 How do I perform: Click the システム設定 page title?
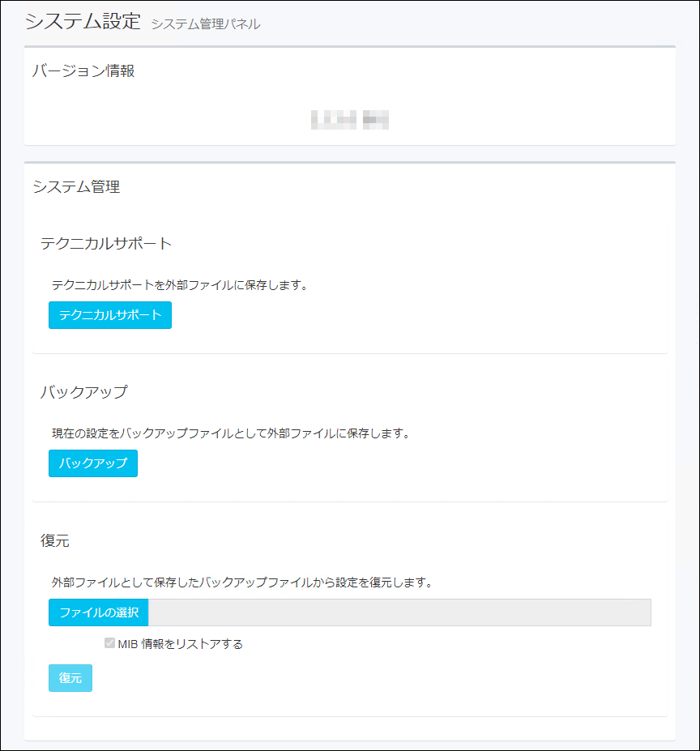(x=83, y=22)
